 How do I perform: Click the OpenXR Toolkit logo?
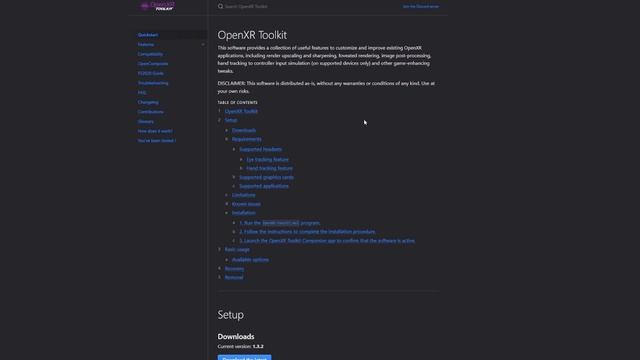157,6
